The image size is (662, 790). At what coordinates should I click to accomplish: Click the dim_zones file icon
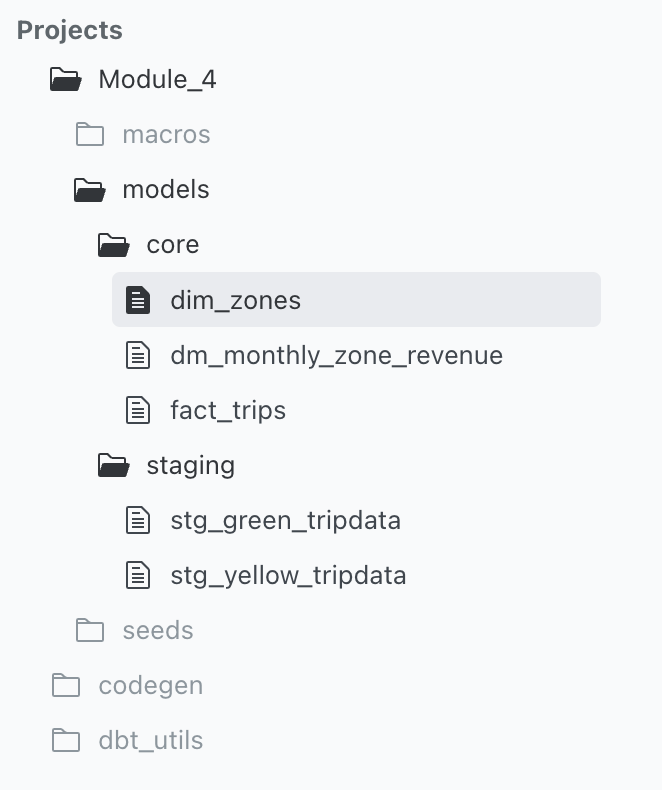point(138,300)
